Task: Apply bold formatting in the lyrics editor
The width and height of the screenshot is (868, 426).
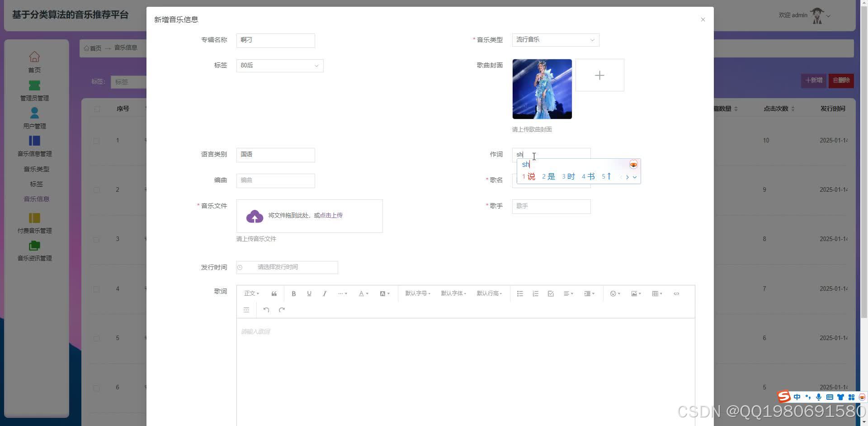Action: 294,293
